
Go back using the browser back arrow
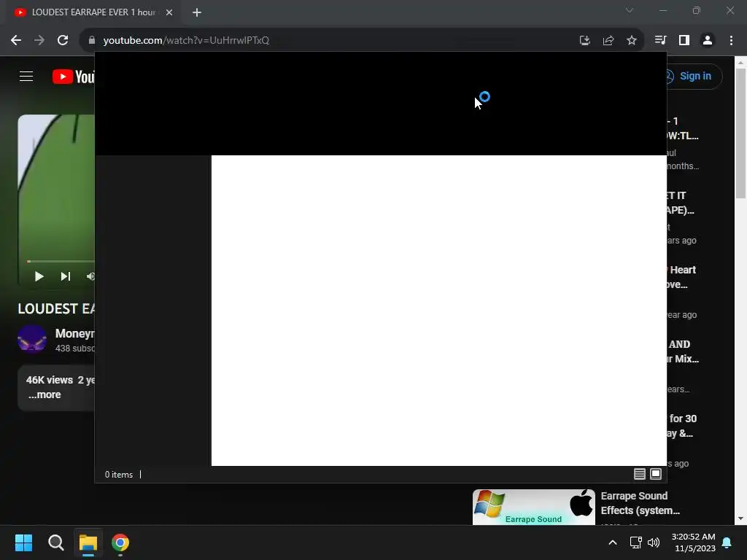(16, 41)
